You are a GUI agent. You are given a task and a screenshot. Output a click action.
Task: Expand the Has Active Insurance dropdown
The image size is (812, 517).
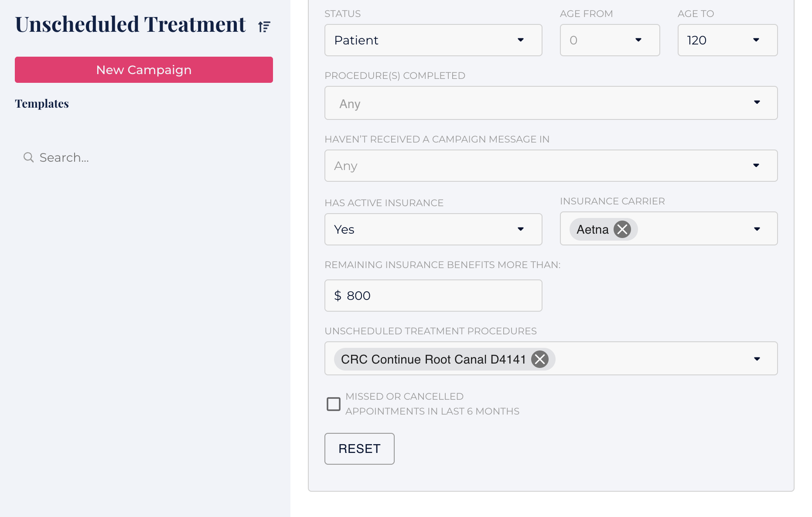(x=433, y=229)
